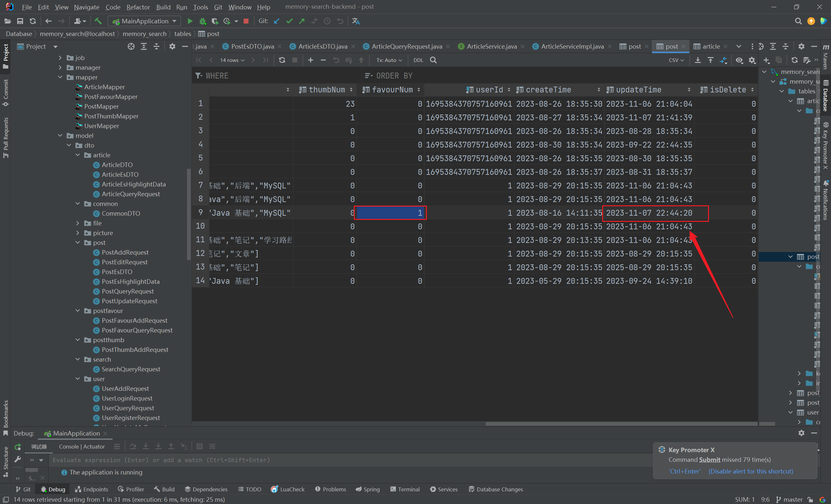Collapse the mapper folder
This screenshot has height=504, width=831.
[60, 77]
